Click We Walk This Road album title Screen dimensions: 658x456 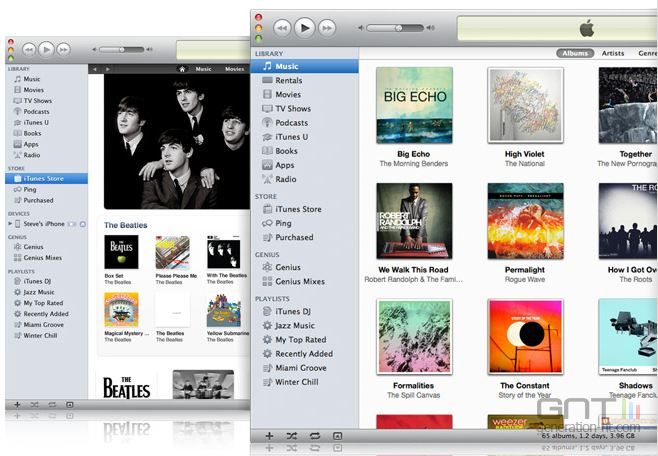coord(413,270)
